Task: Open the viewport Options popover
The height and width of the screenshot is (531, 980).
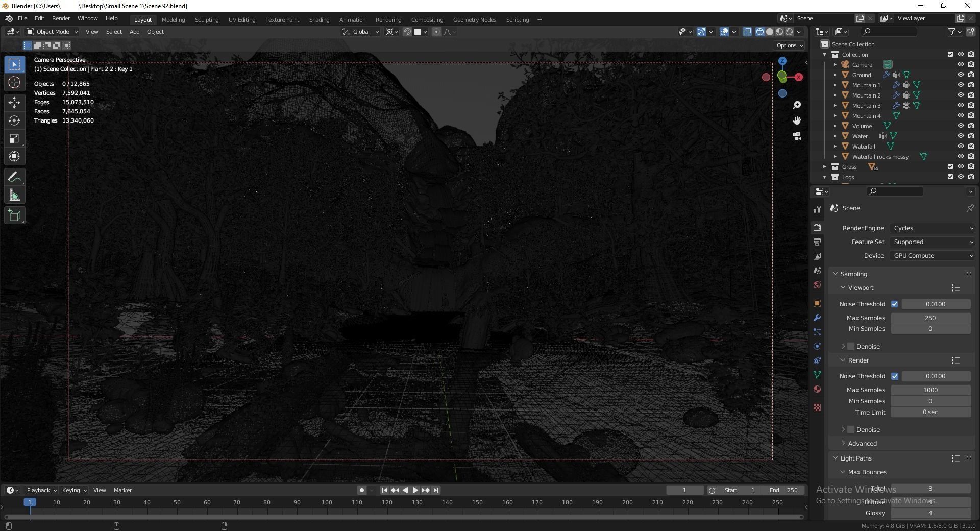Action: (x=790, y=45)
